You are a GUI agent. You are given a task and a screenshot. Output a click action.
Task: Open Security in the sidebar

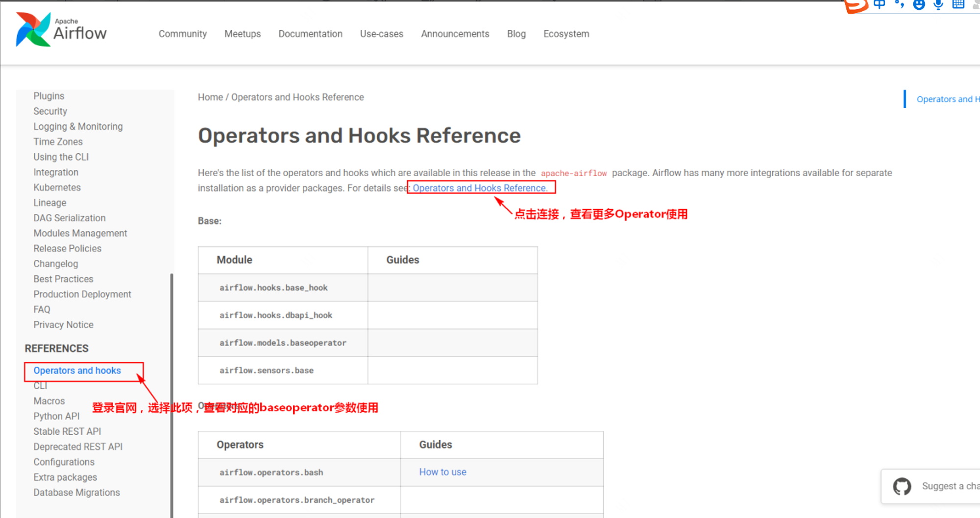point(50,111)
